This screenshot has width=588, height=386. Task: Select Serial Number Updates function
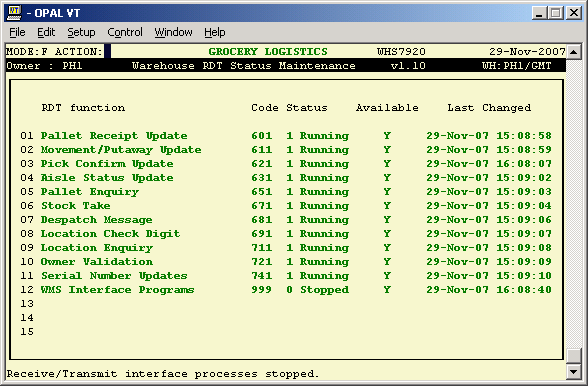(x=114, y=276)
